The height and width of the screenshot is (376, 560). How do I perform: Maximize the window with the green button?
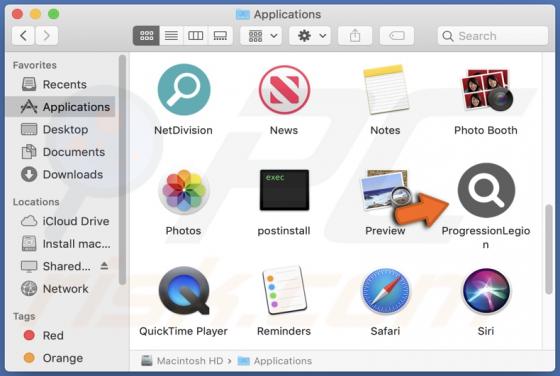pos(54,14)
